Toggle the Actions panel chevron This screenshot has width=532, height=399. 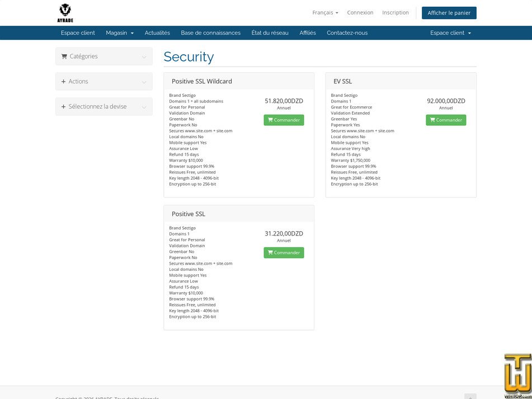pyautogui.click(x=144, y=82)
